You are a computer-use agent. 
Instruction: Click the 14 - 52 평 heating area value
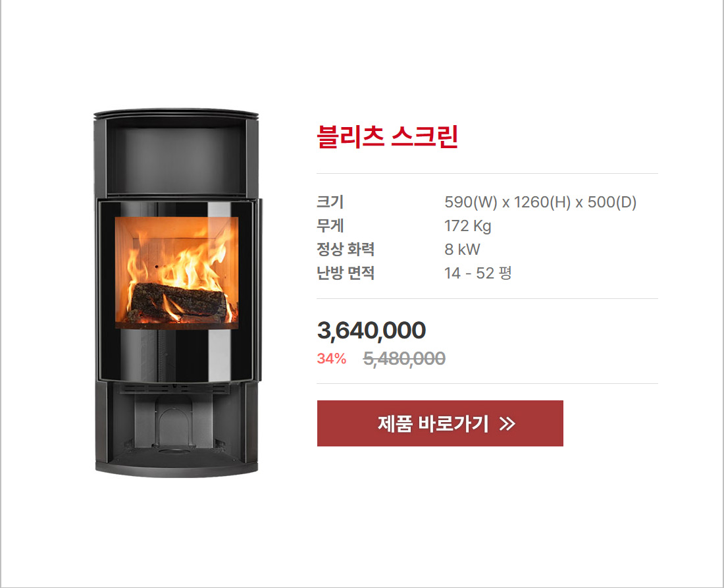point(478,273)
